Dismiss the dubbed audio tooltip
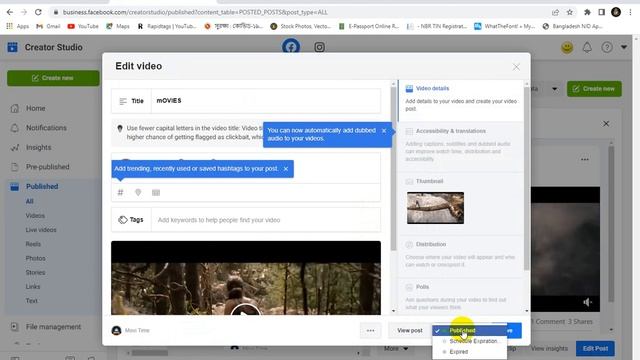 tap(384, 131)
